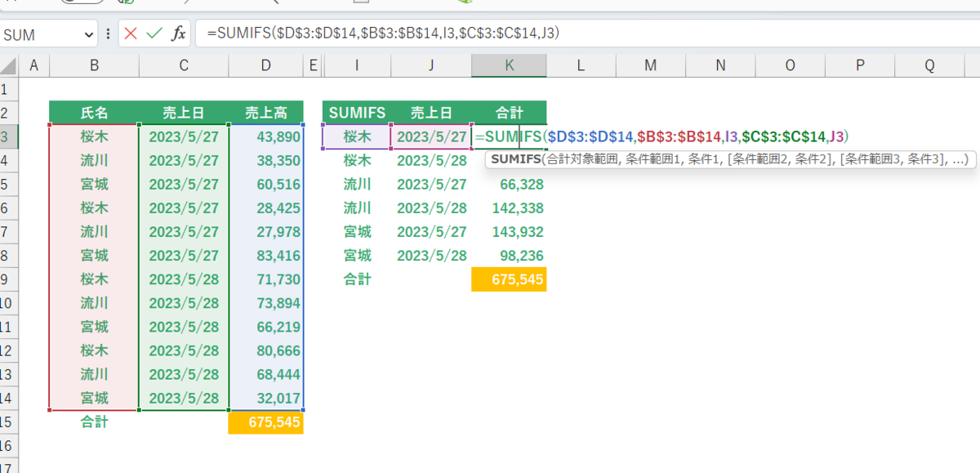Click the SUMIFS header cell in the table
Image resolution: width=980 pixels, height=473 pixels.
coord(357,113)
